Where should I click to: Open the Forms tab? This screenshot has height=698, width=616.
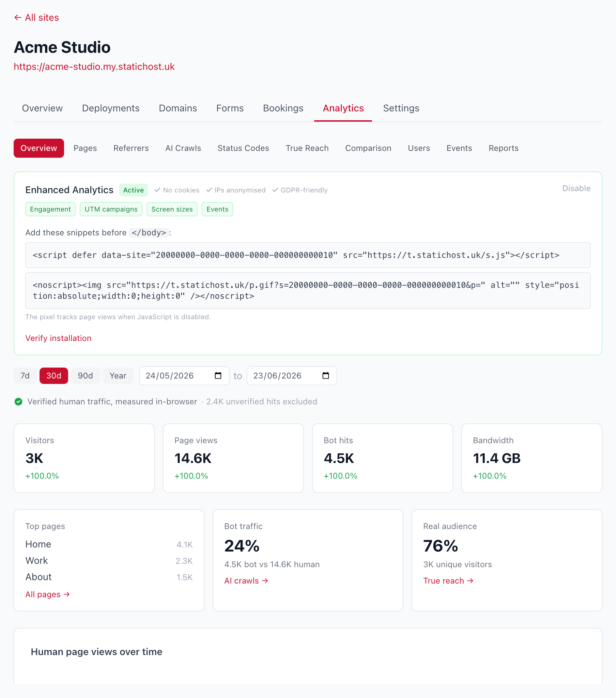click(x=230, y=108)
